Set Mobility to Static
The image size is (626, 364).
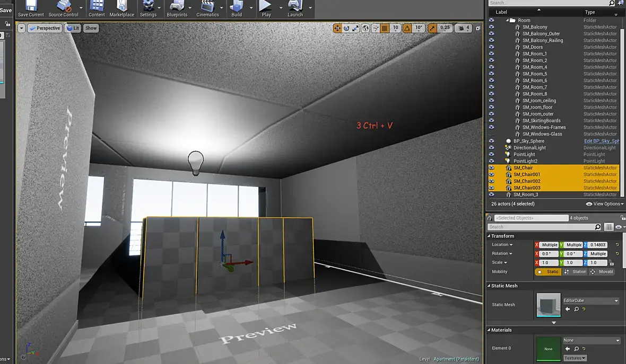click(547, 272)
